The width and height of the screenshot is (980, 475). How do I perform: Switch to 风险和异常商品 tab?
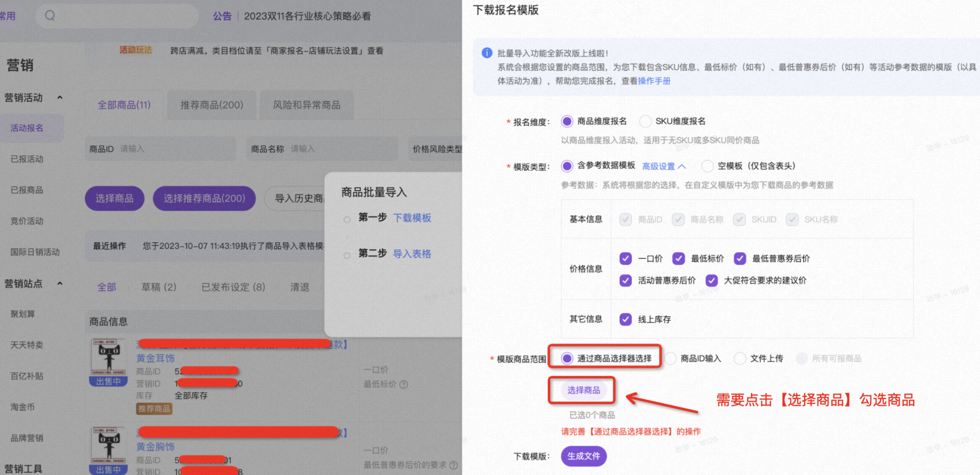coord(307,105)
